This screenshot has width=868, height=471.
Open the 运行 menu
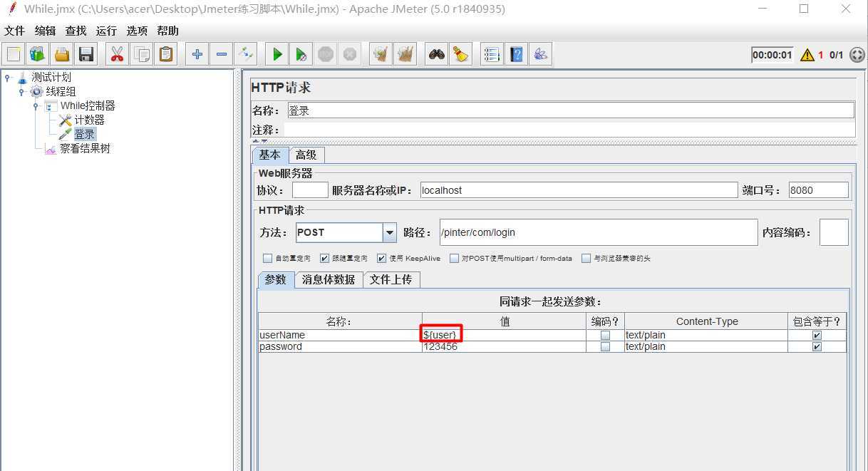(106, 31)
